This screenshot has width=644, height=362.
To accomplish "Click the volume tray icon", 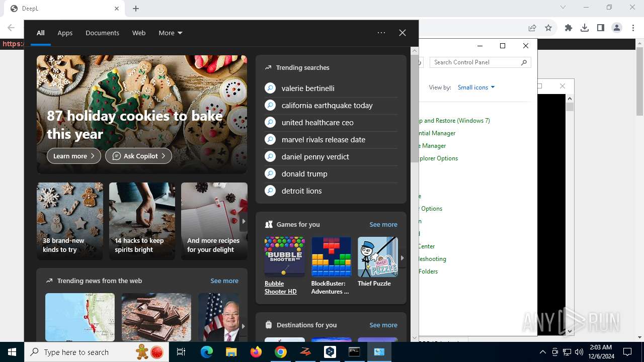I will [x=579, y=352].
